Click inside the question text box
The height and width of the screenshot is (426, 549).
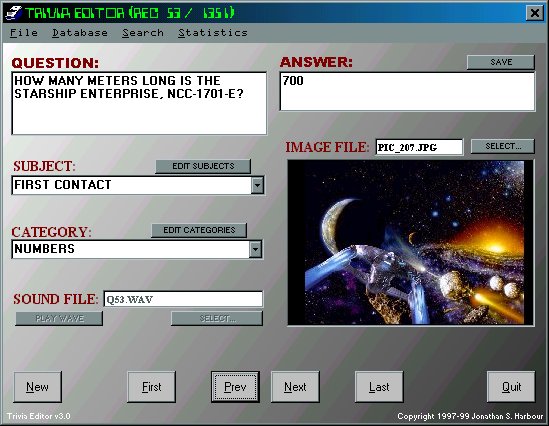(139, 103)
